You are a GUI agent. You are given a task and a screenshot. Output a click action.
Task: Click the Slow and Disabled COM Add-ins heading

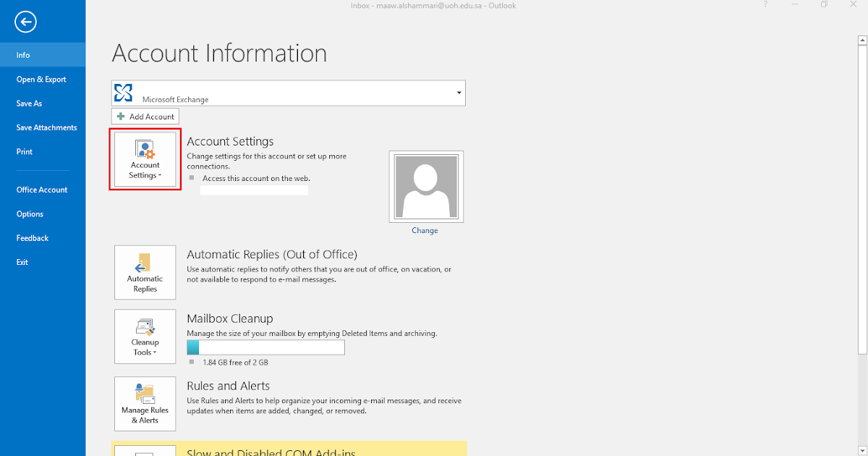click(271, 452)
